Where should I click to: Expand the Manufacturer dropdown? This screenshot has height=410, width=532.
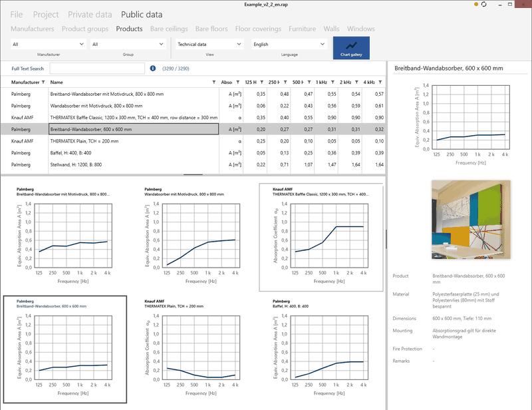(x=48, y=45)
